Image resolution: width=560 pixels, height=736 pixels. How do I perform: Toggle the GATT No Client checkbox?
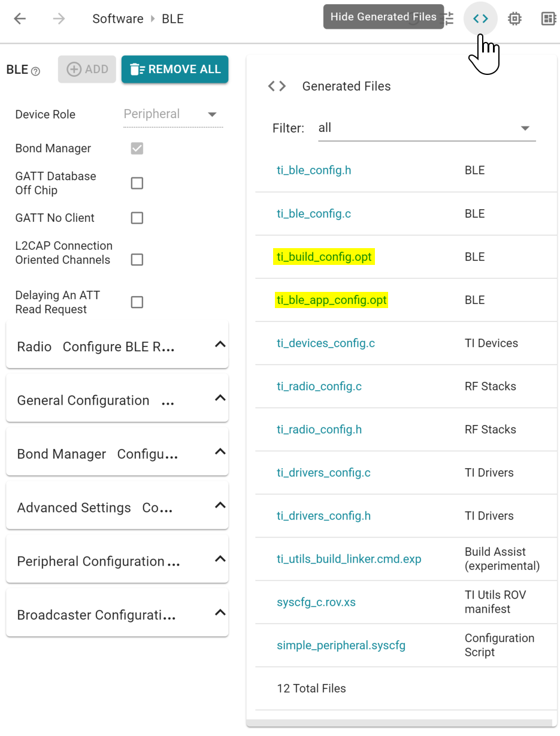coord(137,218)
